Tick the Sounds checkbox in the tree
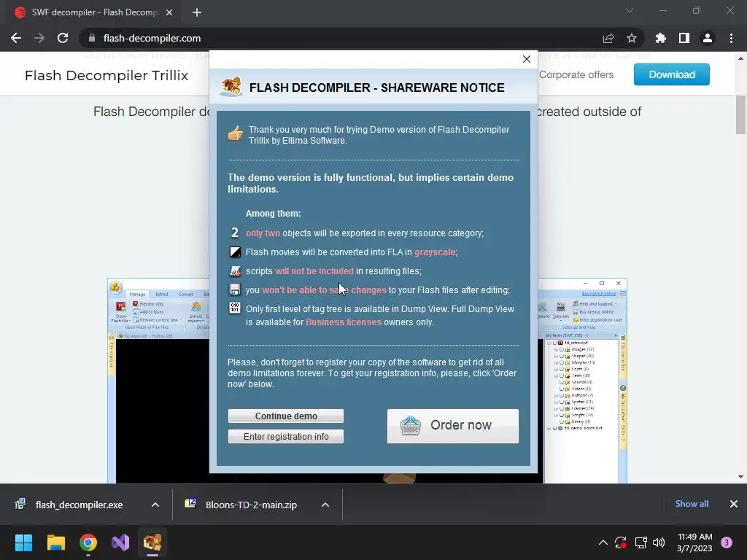Image resolution: width=747 pixels, height=560 pixels. tap(561, 382)
